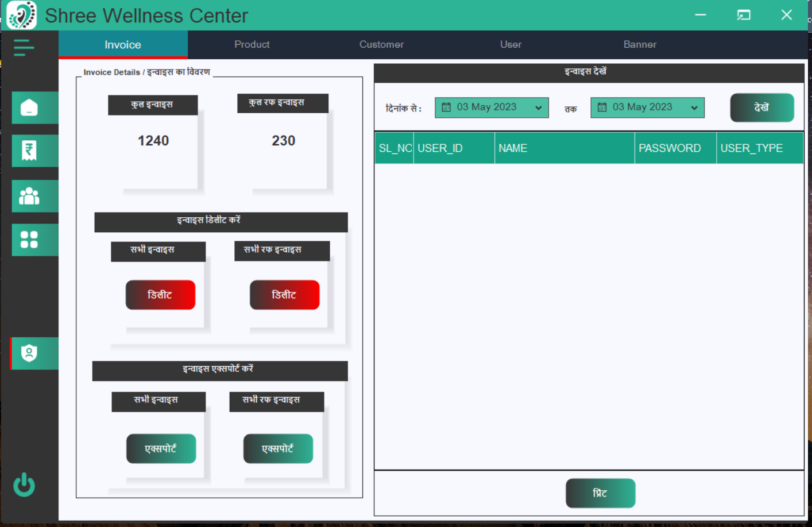Click the एक्सपोर्ट button under सभी रफ इन्वाइस
The height and width of the screenshot is (527, 812).
[278, 448]
